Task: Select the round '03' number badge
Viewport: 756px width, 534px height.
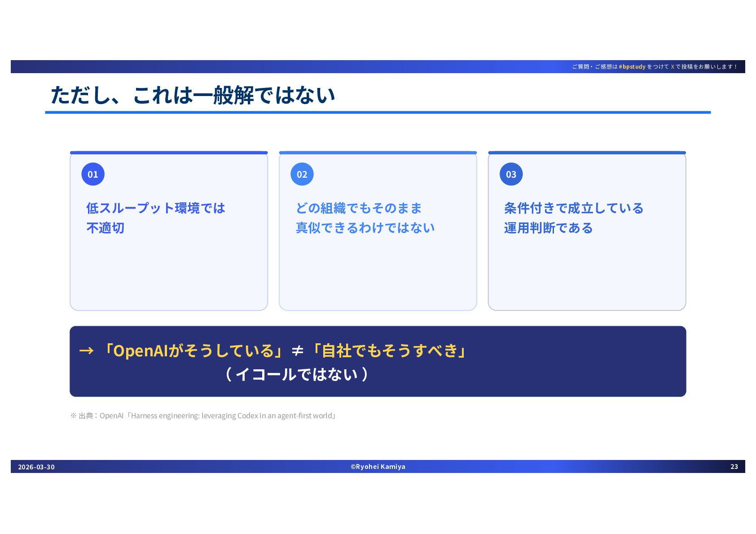Action: 511,174
